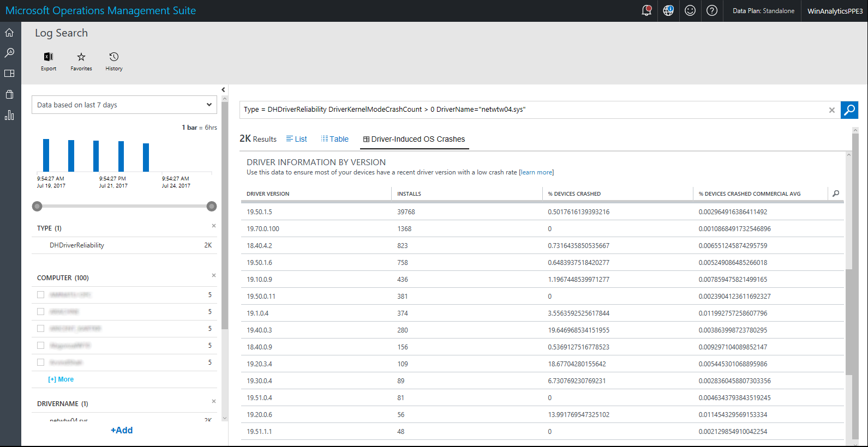
Task: Check the third computer checkbox
Action: click(x=40, y=329)
